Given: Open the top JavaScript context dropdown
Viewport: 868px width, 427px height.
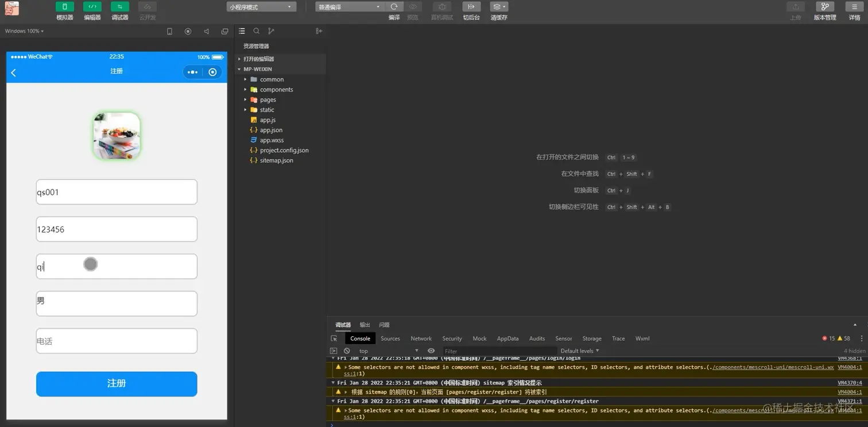Looking at the screenshot, I should point(388,351).
